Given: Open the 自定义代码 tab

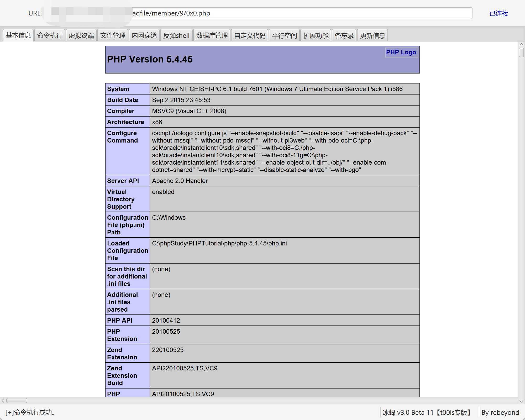Looking at the screenshot, I should point(250,35).
